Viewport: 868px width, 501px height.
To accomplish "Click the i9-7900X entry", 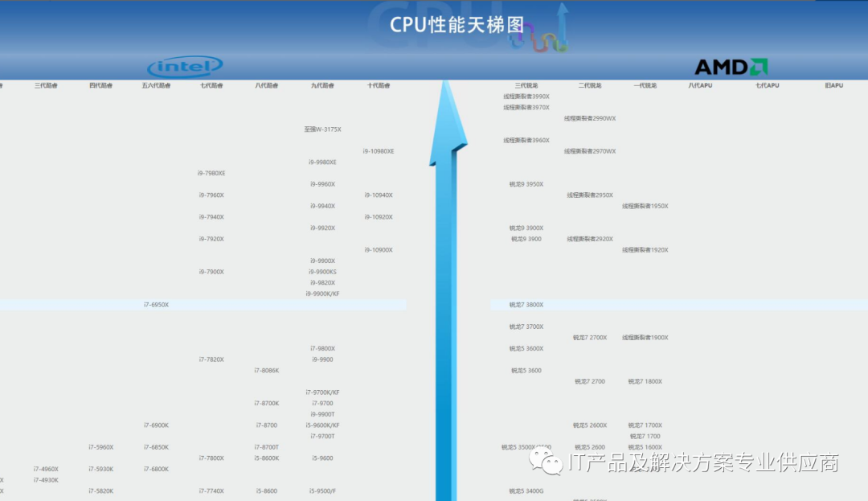I will click(211, 272).
